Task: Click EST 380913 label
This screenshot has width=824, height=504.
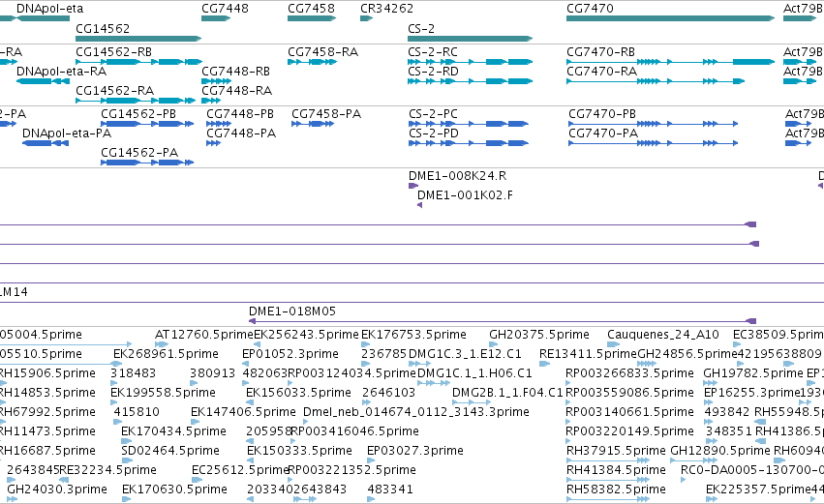Action: pyautogui.click(x=212, y=373)
